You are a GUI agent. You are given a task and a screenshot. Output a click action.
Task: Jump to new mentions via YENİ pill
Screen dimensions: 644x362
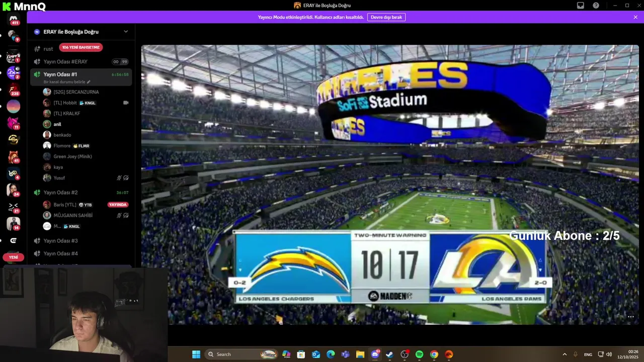(13, 257)
